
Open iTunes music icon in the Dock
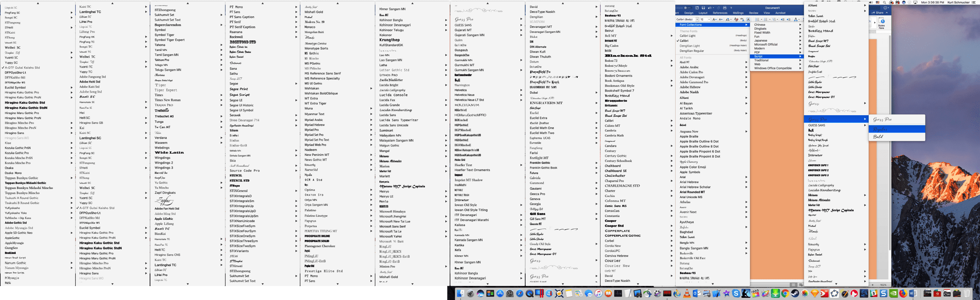598,294
